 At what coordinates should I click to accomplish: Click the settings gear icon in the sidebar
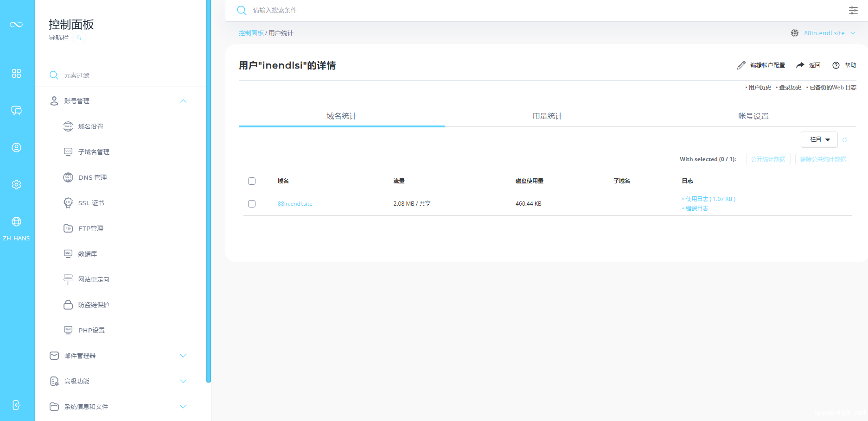pyautogui.click(x=17, y=185)
